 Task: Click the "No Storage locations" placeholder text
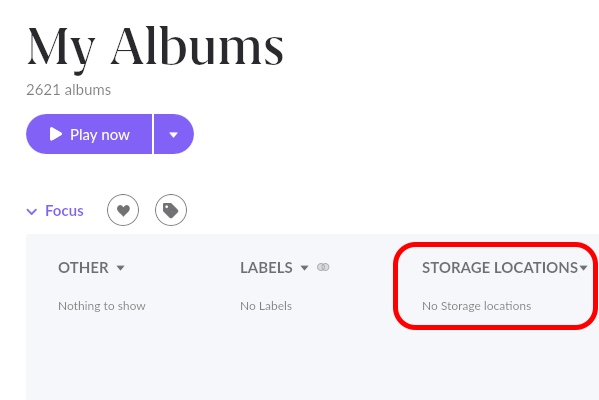tap(476, 306)
